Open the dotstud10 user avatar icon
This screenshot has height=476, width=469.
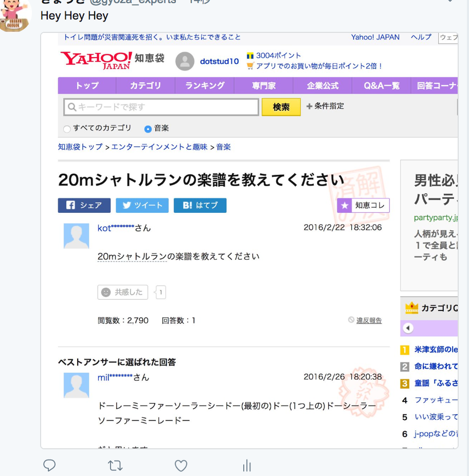coord(185,61)
